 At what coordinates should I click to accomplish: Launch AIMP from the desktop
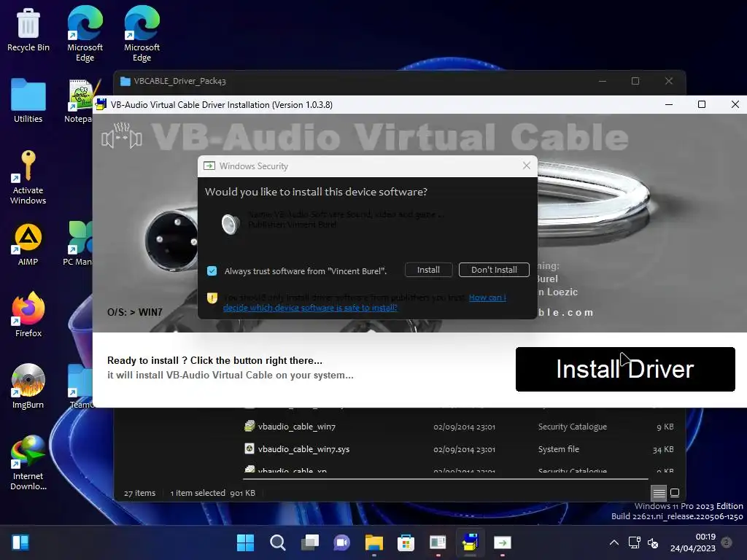(x=28, y=244)
